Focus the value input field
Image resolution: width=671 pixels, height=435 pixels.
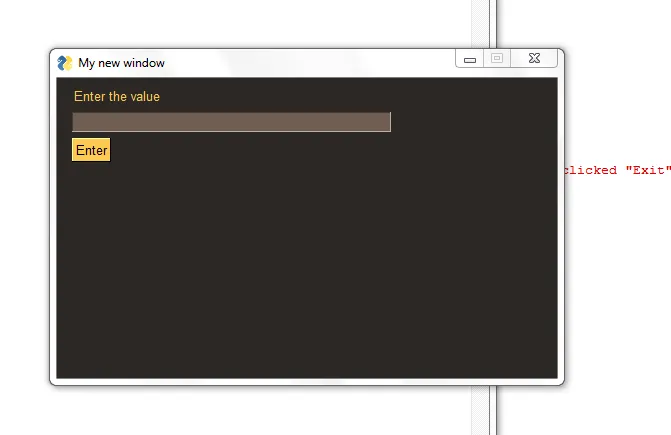[232, 122]
